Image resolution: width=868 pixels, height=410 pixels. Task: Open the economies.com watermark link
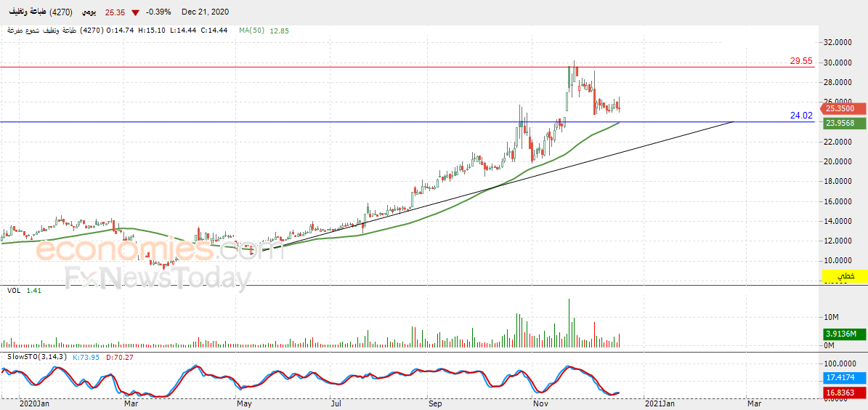pos(160,250)
